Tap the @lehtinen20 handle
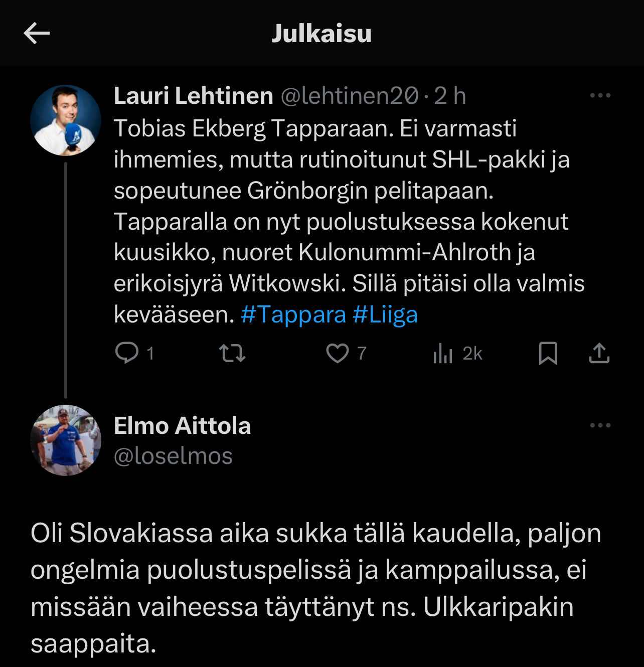 [x=350, y=96]
